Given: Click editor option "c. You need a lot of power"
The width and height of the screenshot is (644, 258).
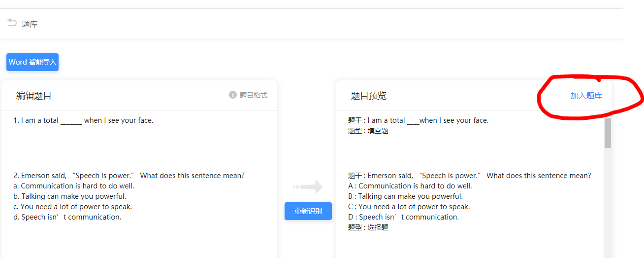Looking at the screenshot, I should (x=72, y=207).
